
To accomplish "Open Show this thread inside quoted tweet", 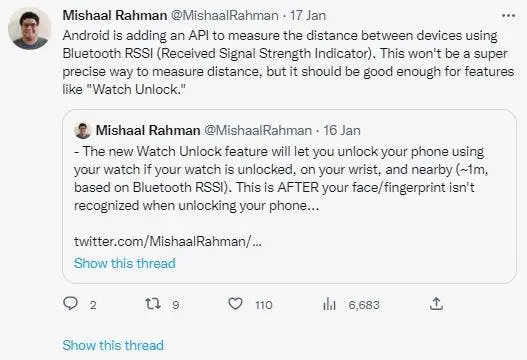I will [125, 263].
